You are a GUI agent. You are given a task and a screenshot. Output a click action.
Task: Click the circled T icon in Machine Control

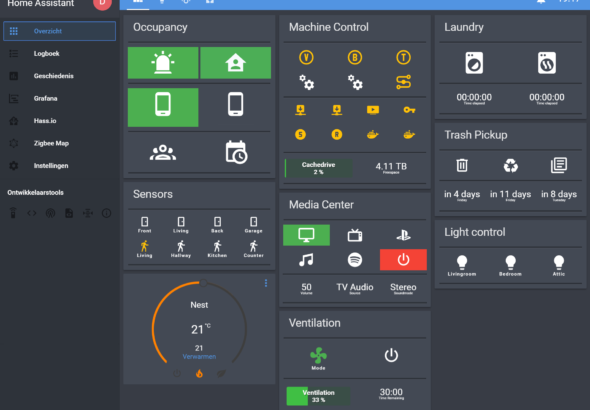coord(403,58)
